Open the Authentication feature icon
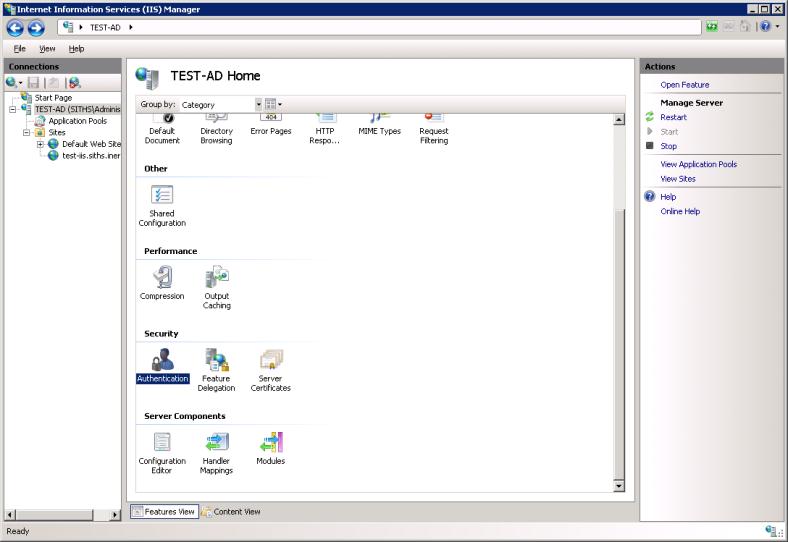The width and height of the screenshot is (788, 542). tap(162, 360)
